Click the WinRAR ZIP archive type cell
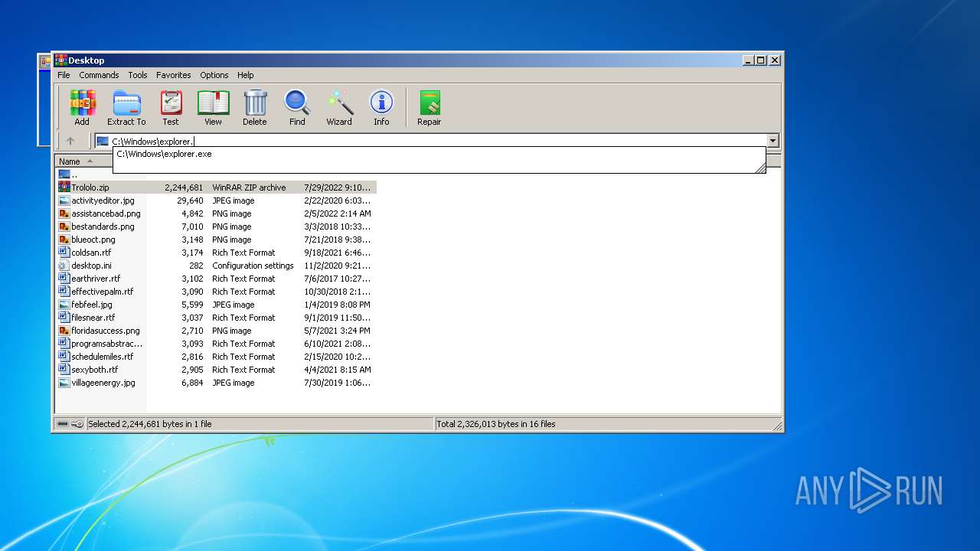Image resolution: width=980 pixels, height=551 pixels. coord(249,187)
